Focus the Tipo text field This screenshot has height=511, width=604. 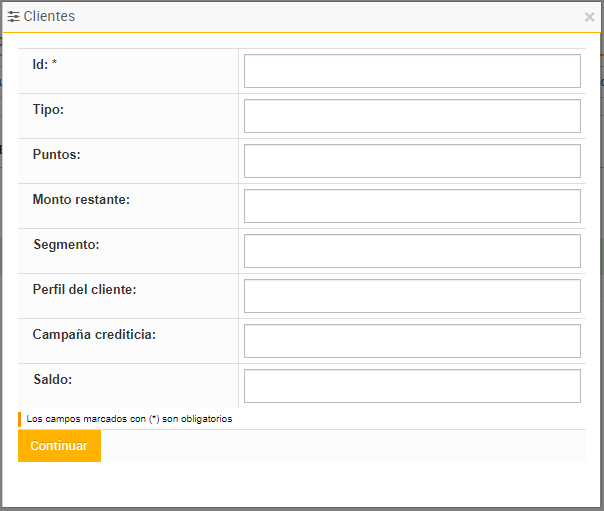click(x=412, y=116)
